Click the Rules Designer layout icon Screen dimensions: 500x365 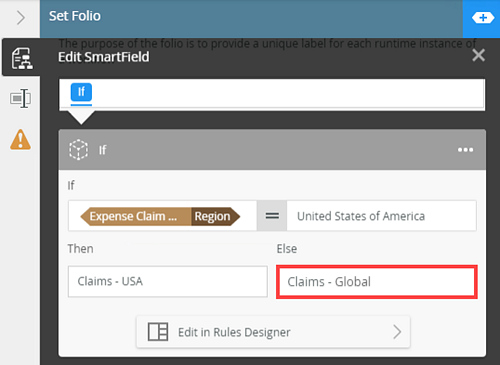pyautogui.click(x=158, y=332)
